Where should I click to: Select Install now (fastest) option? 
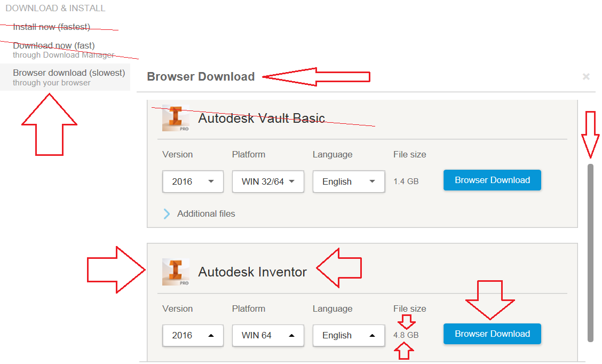tap(51, 27)
